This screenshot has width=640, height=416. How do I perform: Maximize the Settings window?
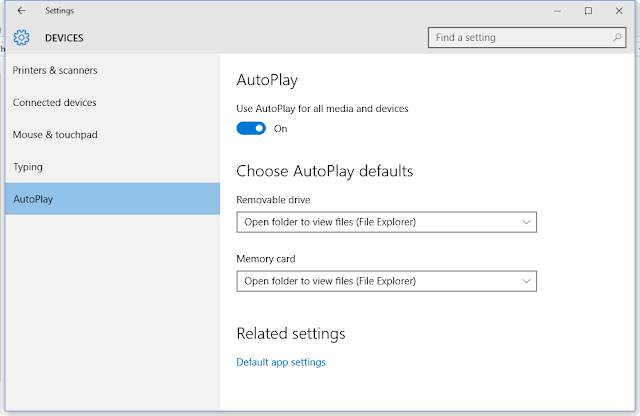pyautogui.click(x=588, y=11)
